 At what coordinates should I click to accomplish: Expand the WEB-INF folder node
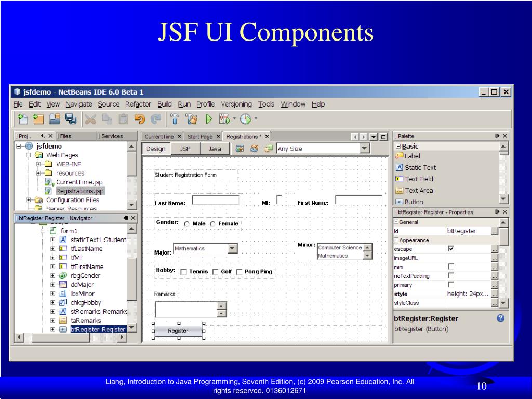pos(38,164)
